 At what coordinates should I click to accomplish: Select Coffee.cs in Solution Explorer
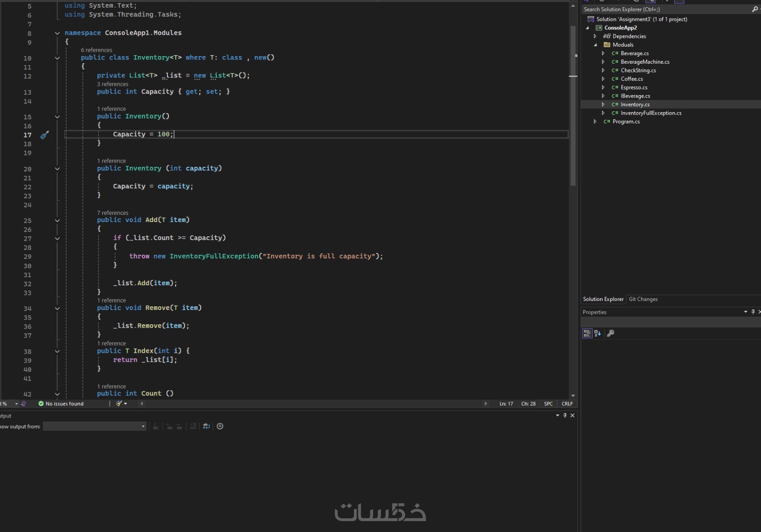[x=632, y=79]
